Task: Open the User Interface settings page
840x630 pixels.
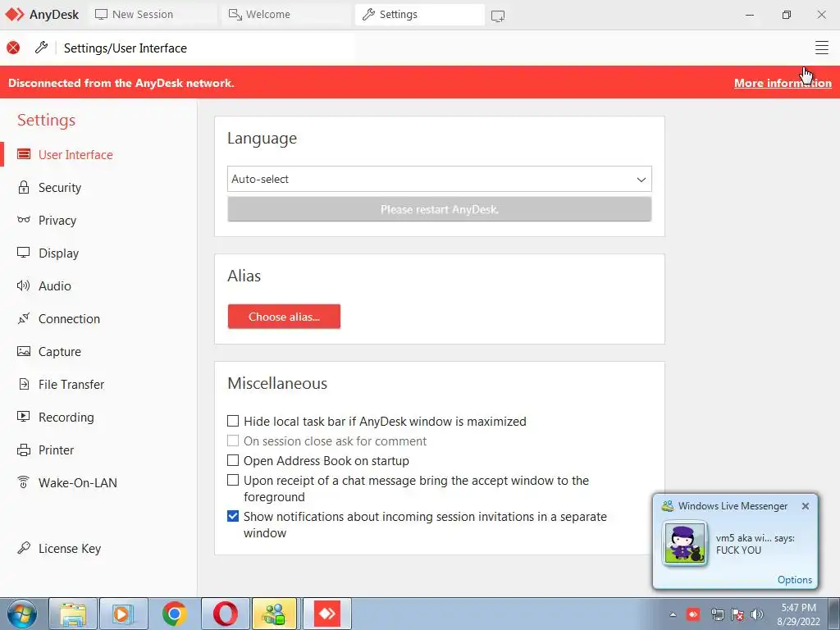Action: (x=75, y=155)
